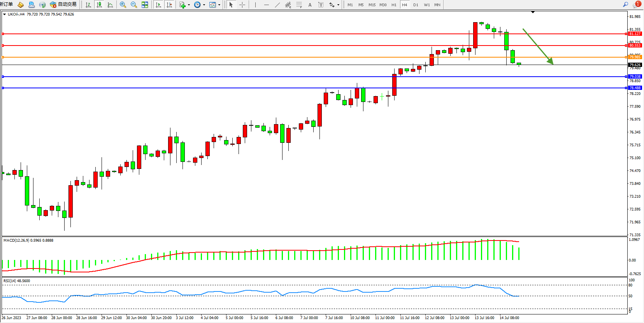Open the notification chat bubble with badge
This screenshot has height=323, width=644.
click(x=636, y=5)
